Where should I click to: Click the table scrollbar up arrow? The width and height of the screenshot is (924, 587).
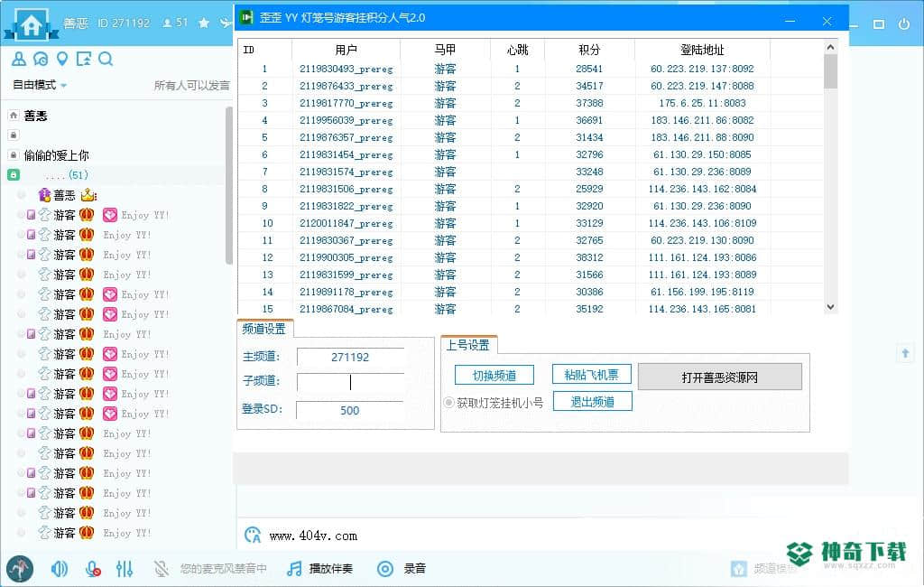[830, 47]
